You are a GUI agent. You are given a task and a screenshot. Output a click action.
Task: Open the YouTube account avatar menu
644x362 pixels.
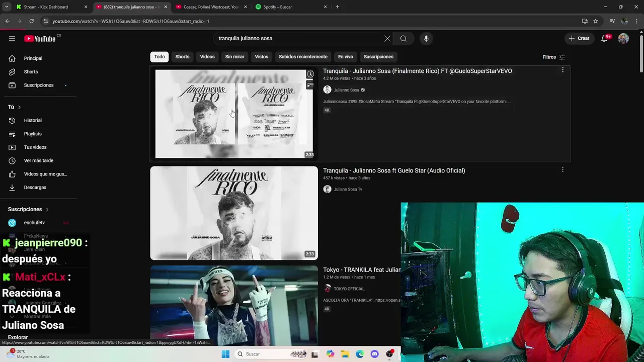pos(623,39)
